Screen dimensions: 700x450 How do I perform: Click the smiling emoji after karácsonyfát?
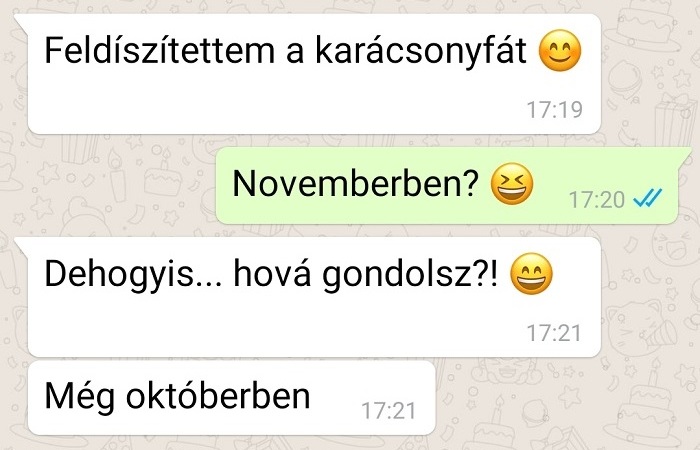pyautogui.click(x=560, y=50)
